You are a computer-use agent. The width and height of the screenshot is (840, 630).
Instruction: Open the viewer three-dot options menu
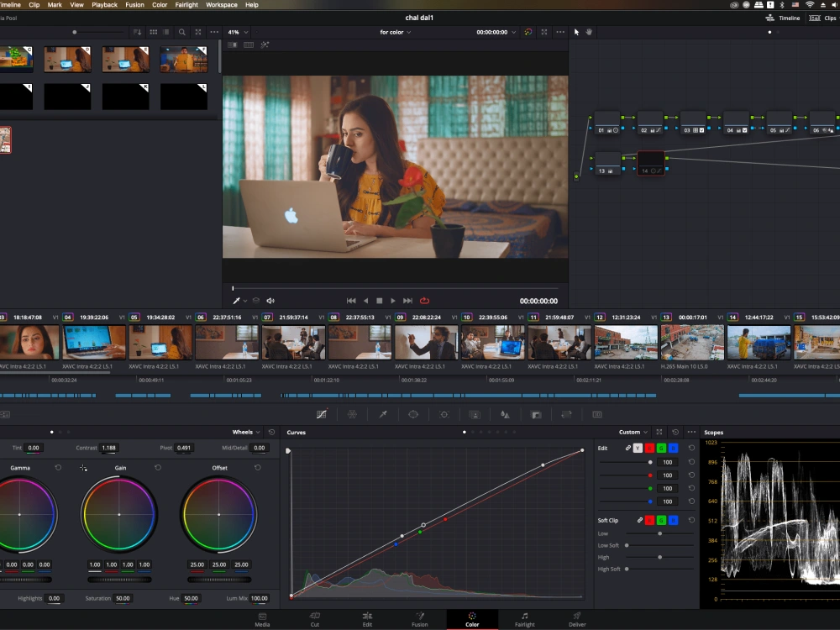tap(560, 32)
